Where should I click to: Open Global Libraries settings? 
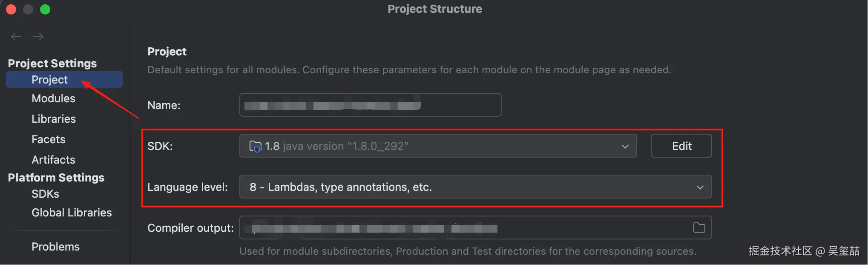72,213
